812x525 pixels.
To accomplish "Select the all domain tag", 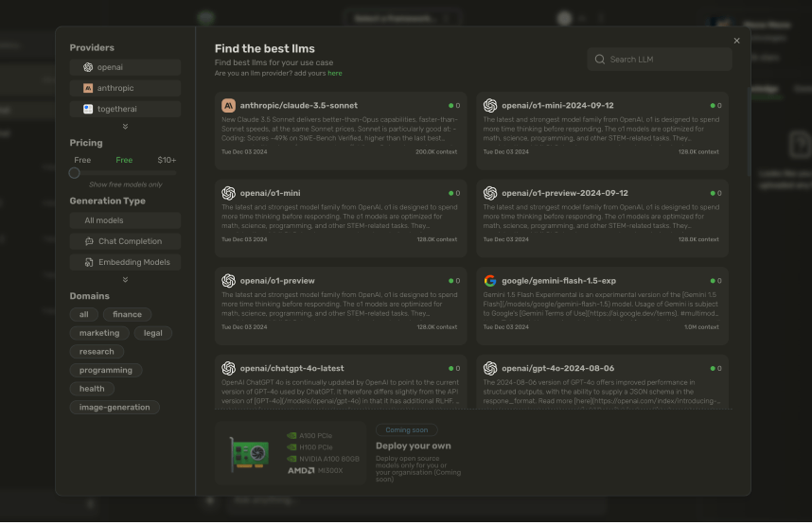I will (x=84, y=314).
